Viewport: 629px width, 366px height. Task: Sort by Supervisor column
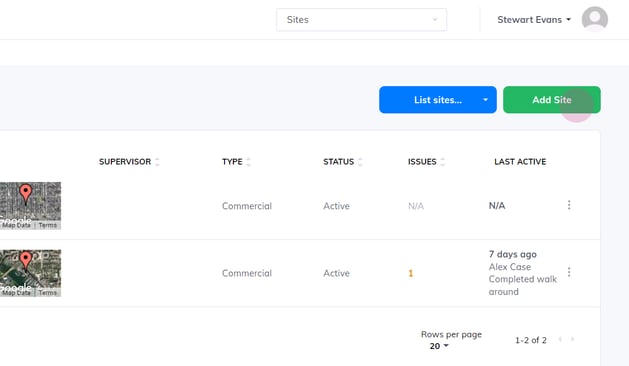[x=129, y=162]
